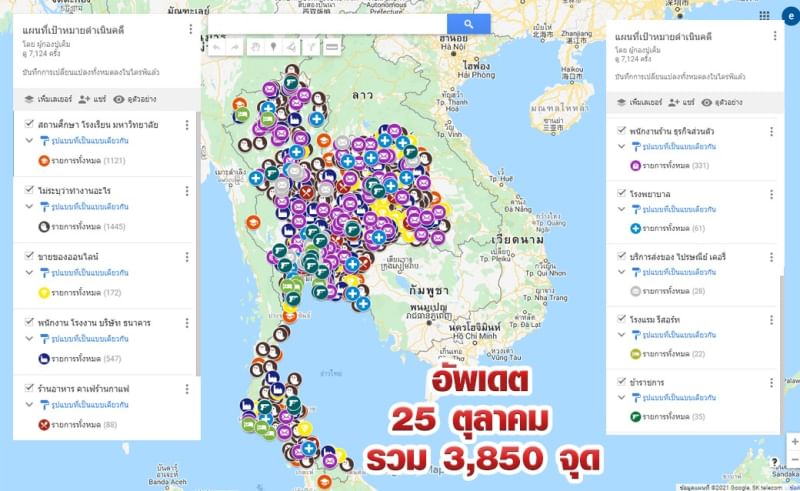Click the blue search magnifier button

[469, 24]
